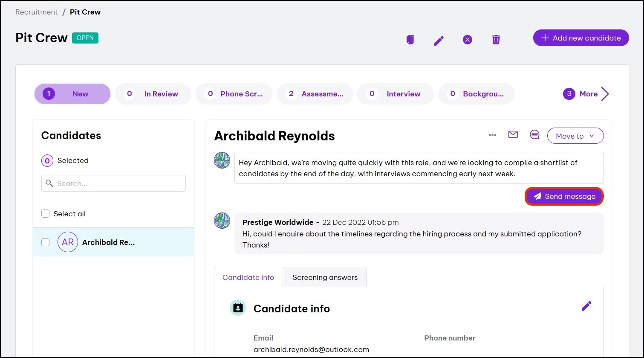Click the delete job trash icon
The image size is (644, 358).
496,40
